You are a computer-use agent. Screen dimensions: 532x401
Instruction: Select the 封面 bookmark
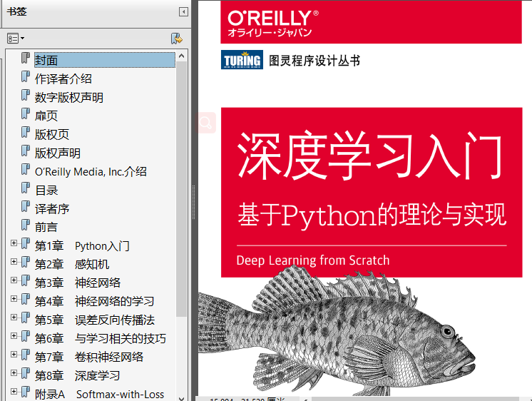point(105,60)
